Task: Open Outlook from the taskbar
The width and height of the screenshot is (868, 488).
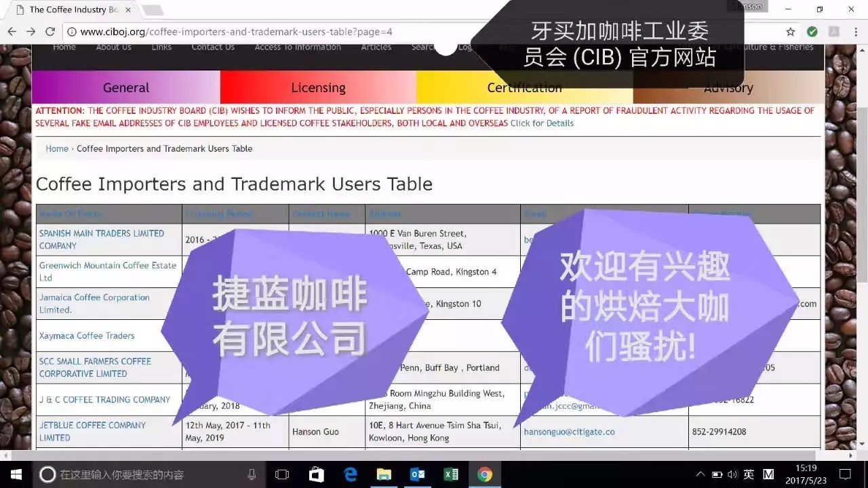Action: (418, 474)
